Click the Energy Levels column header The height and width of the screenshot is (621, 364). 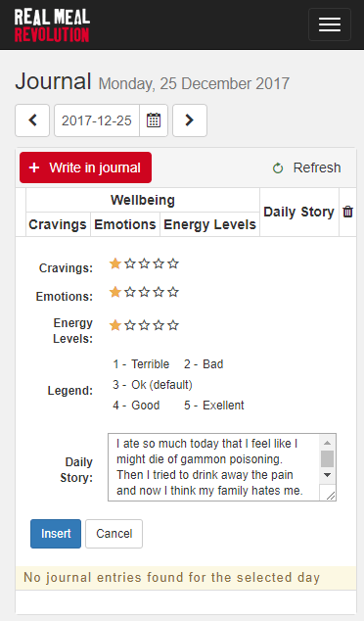click(209, 224)
